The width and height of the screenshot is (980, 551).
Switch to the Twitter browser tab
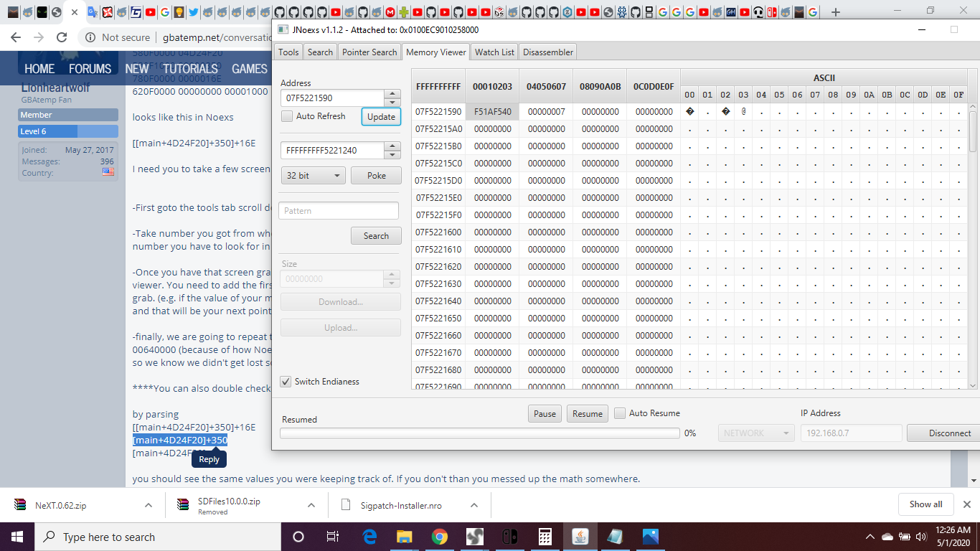pos(194,12)
